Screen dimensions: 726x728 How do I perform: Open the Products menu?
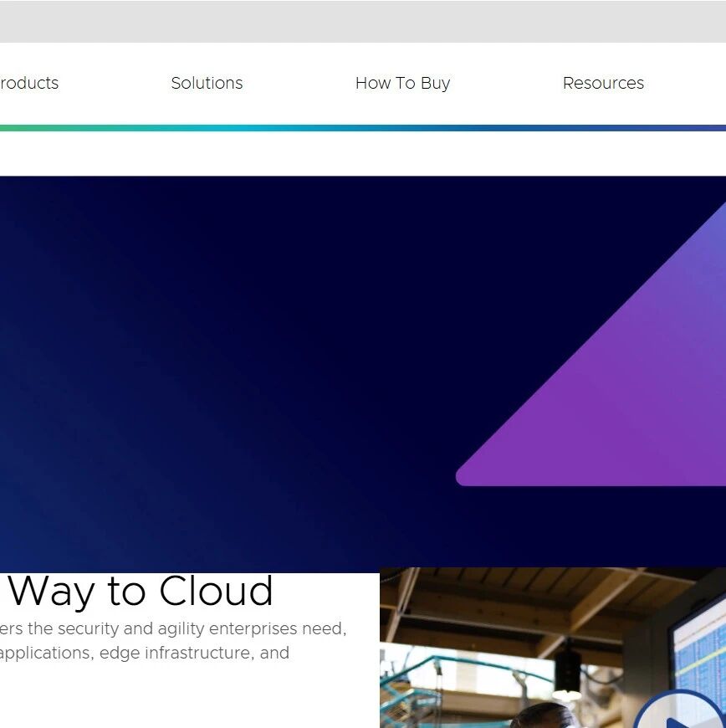tap(28, 83)
